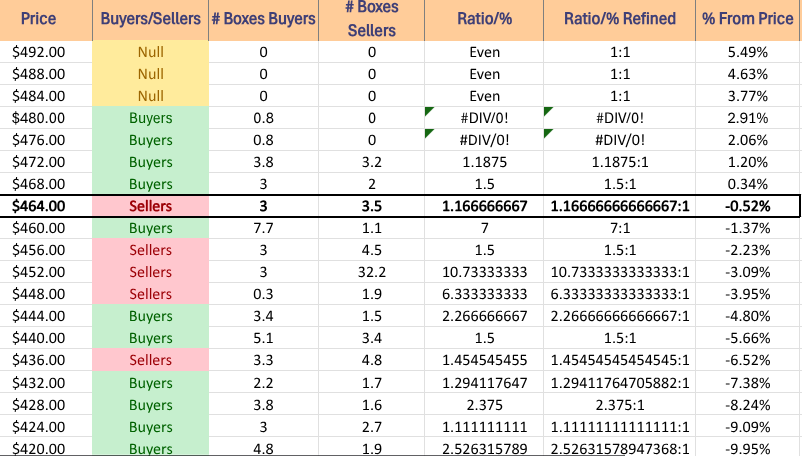Select the 7.7 boxes buyers cell

[x=263, y=228]
